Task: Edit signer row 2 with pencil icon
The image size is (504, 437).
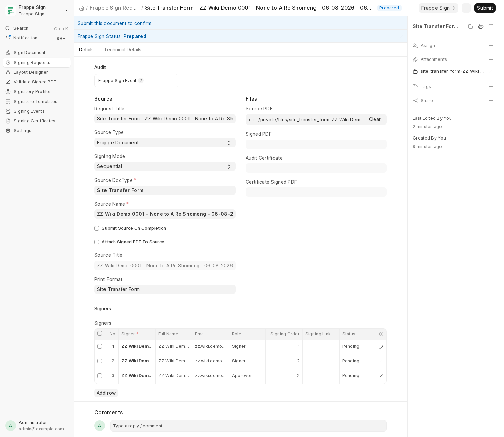Action: [x=381, y=362]
